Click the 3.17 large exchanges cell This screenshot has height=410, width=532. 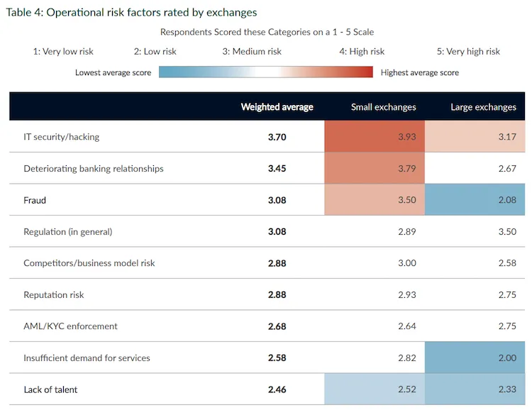point(475,136)
